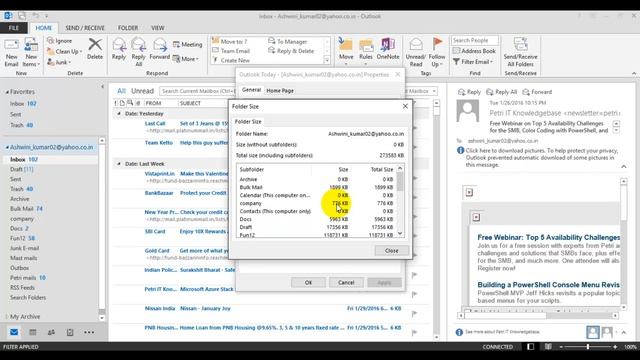Click Reply in the reading pane
Image resolution: width=640 pixels, height=360 pixels.
click(469, 92)
